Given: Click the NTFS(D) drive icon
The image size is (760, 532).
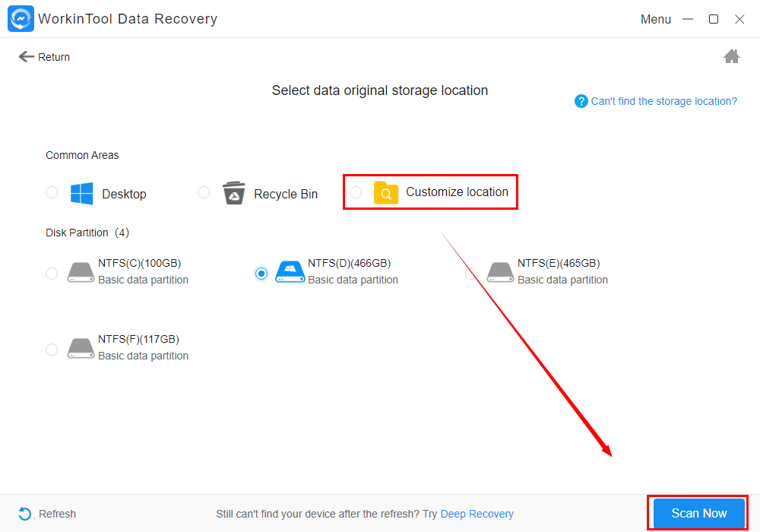Looking at the screenshot, I should [x=289, y=271].
